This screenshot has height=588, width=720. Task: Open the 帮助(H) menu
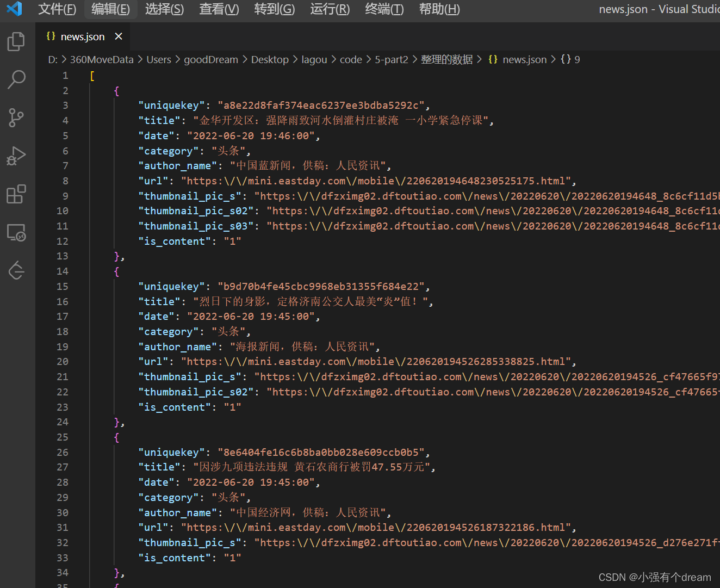439,9
